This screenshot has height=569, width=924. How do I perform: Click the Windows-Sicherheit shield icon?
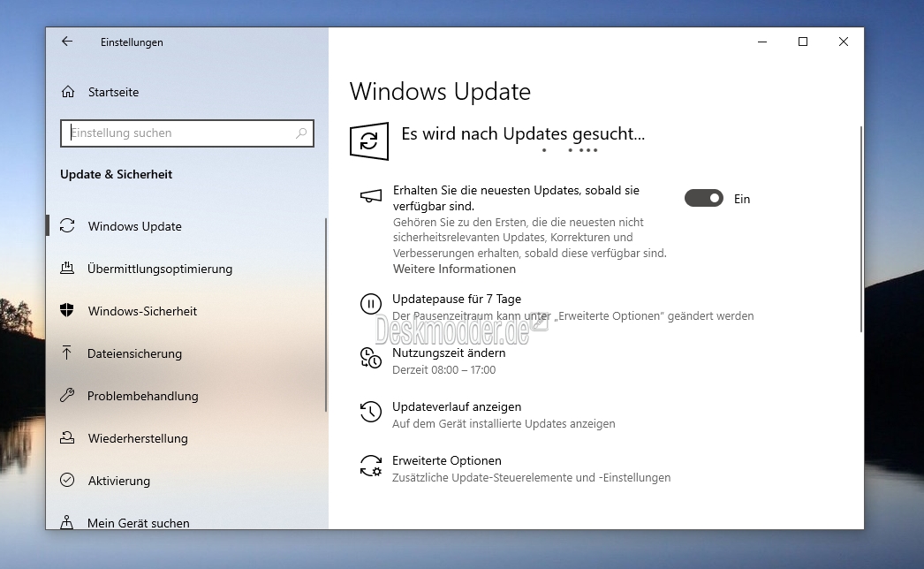click(x=67, y=310)
